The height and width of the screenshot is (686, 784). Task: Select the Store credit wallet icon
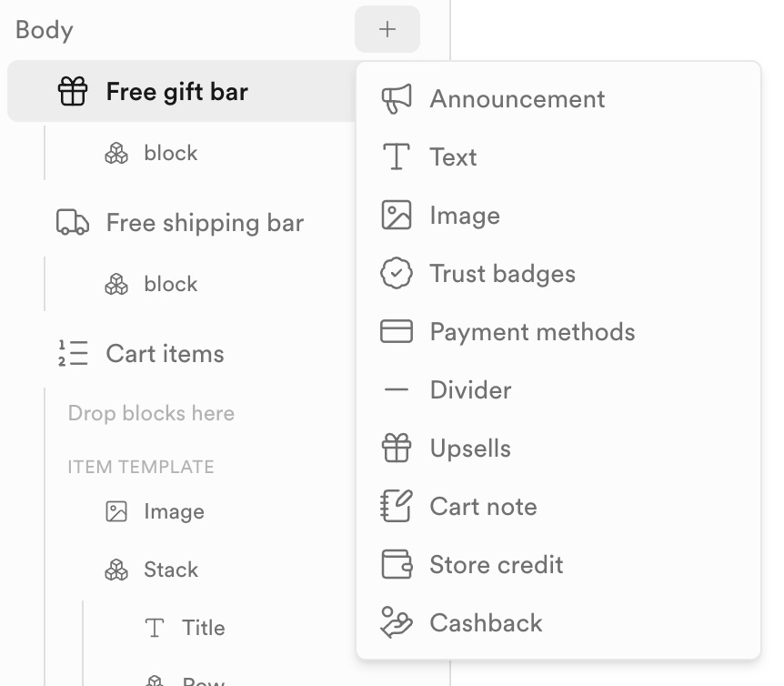396,564
